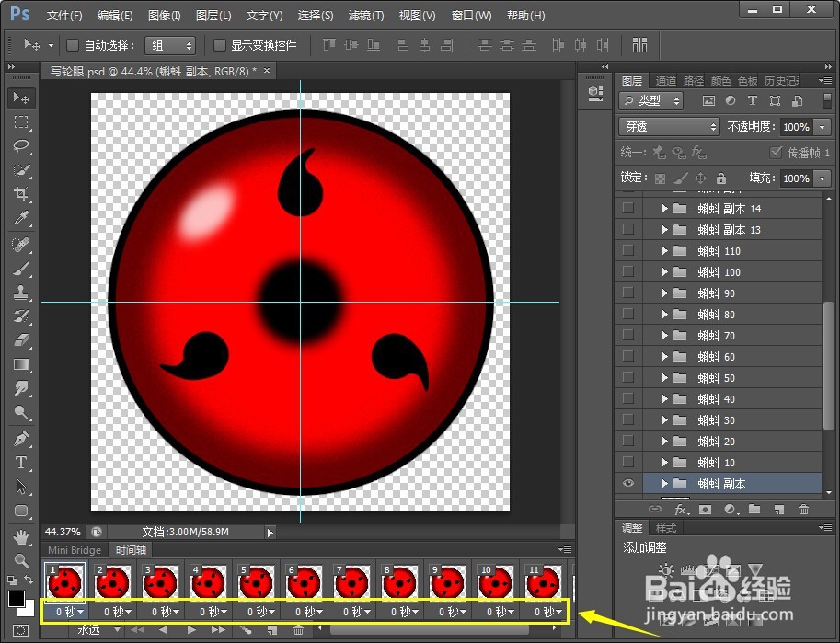Open the 穿透 blend mode dropdown
The width and height of the screenshot is (840, 643).
click(669, 126)
